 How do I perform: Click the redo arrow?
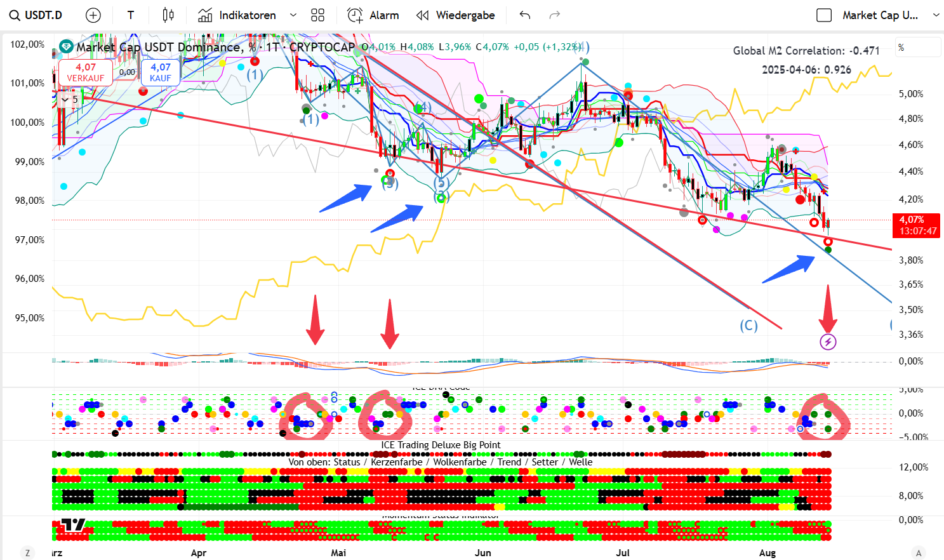click(x=554, y=15)
